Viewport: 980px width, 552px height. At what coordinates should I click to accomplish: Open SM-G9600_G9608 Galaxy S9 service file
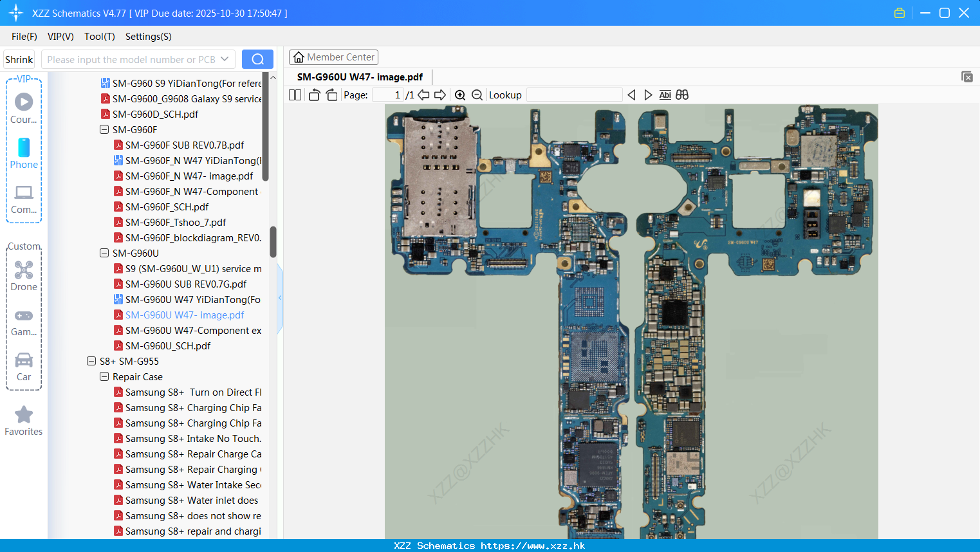click(x=187, y=98)
